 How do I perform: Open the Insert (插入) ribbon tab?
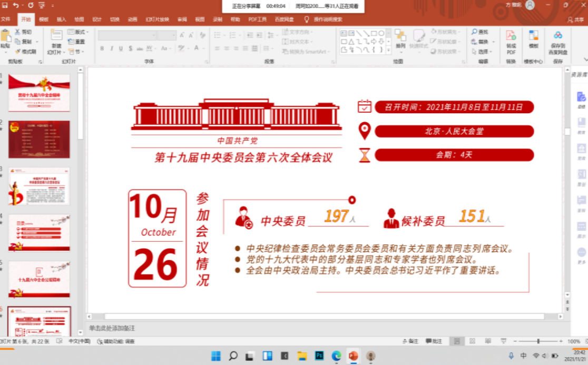pos(61,19)
